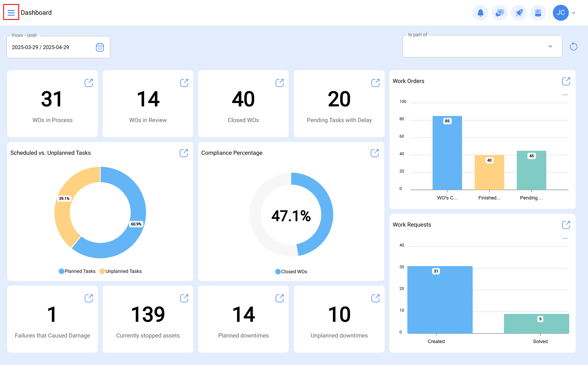
Task: Open the notifications bell icon
Action: tap(481, 13)
